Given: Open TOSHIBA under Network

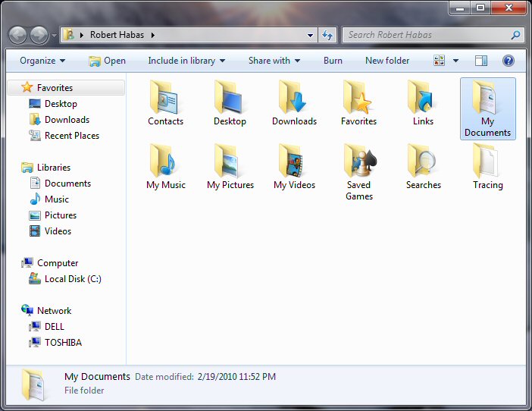Looking at the screenshot, I should (63, 343).
